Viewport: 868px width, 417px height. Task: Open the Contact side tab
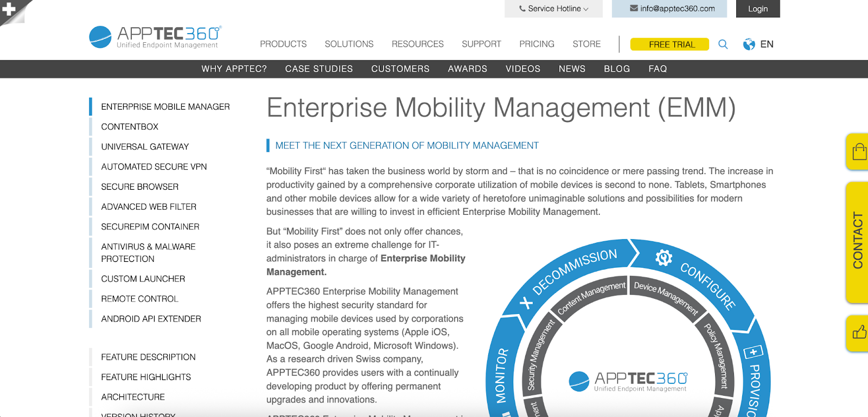858,242
